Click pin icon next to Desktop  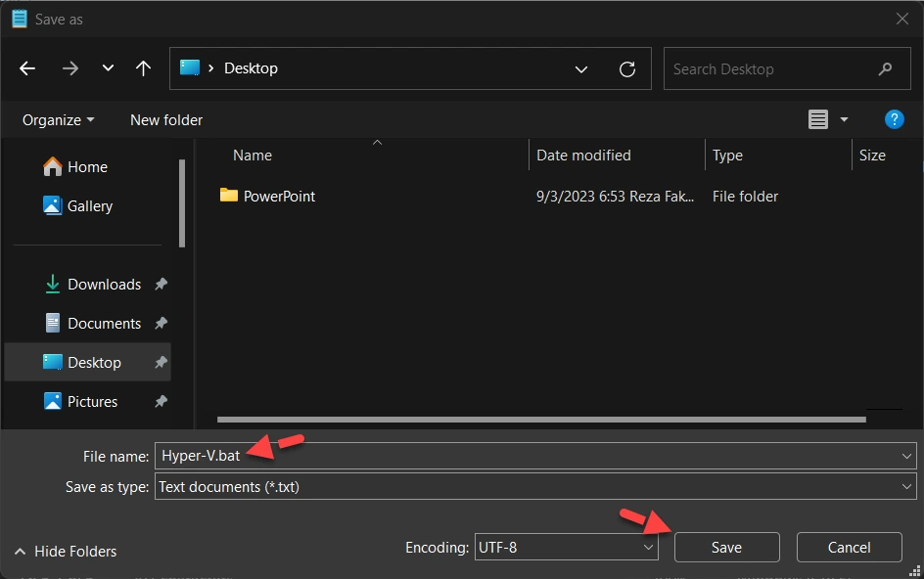pos(161,362)
